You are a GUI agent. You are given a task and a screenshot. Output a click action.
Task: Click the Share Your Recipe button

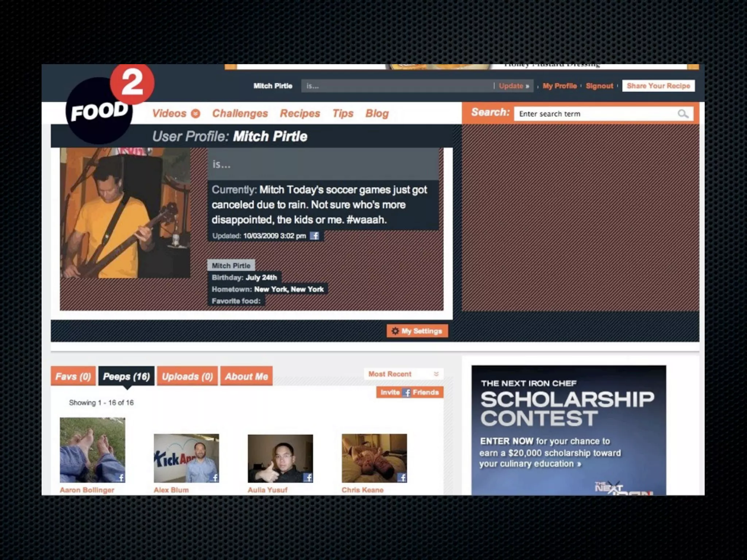pyautogui.click(x=658, y=86)
